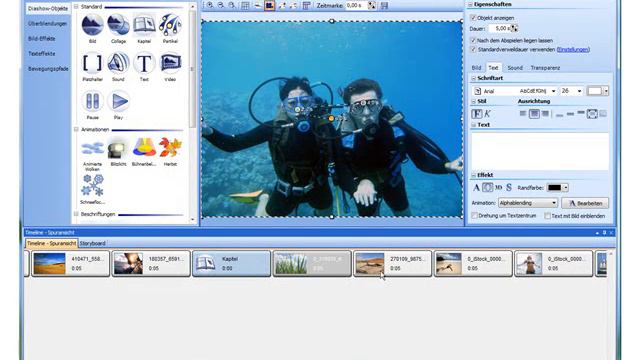Screen dimensions: 640x360
Task: Open the Animation Alphablending dropdown
Action: 527,203
